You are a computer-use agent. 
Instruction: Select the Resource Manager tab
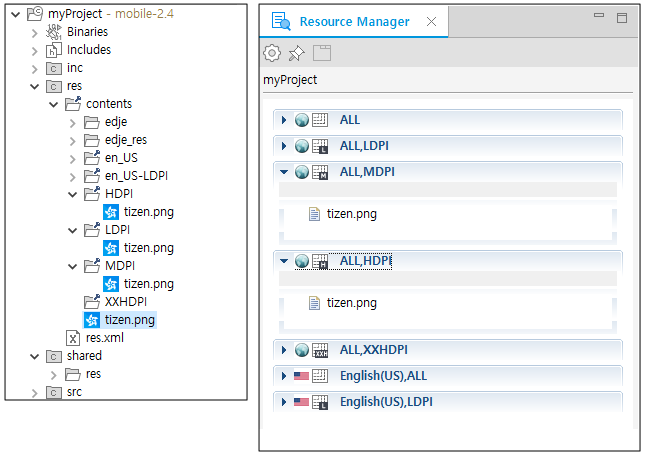(354, 22)
